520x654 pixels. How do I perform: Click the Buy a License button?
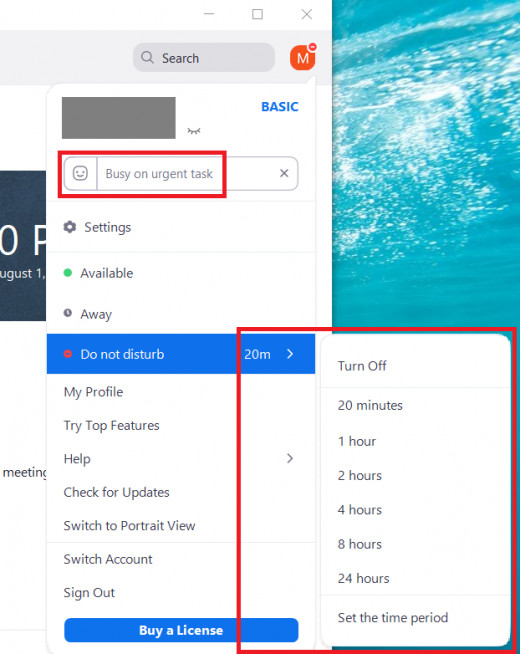point(181,630)
